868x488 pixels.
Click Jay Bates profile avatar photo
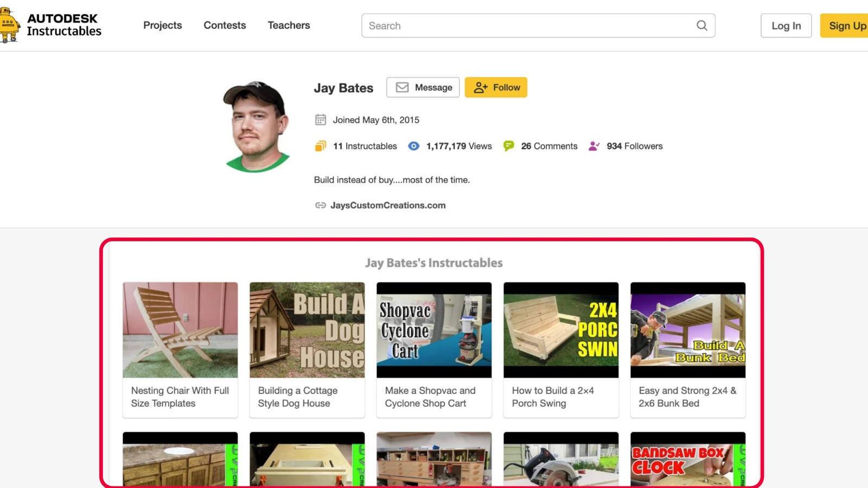pyautogui.click(x=256, y=127)
